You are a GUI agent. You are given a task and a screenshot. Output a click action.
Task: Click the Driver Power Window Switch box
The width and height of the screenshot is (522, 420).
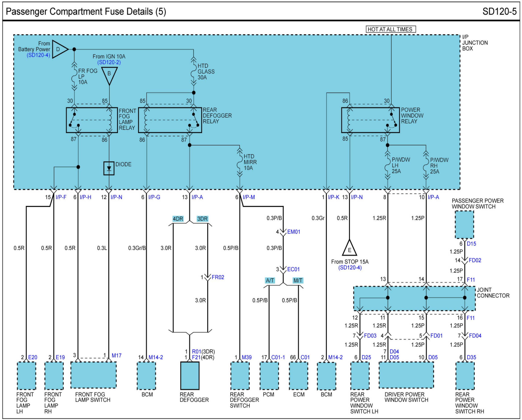pyautogui.click(x=406, y=375)
